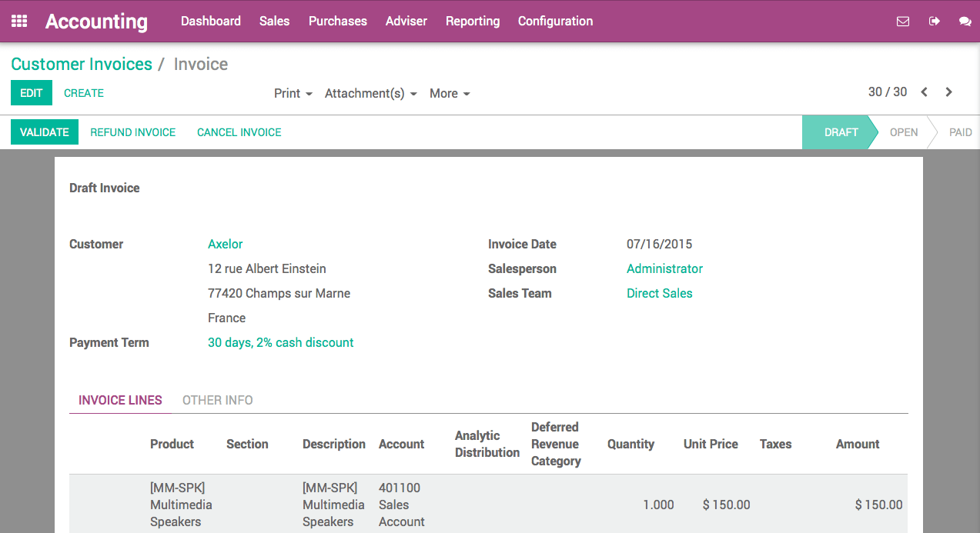The image size is (980, 533).
Task: Open the apps menu grid icon
Action: pos(18,21)
